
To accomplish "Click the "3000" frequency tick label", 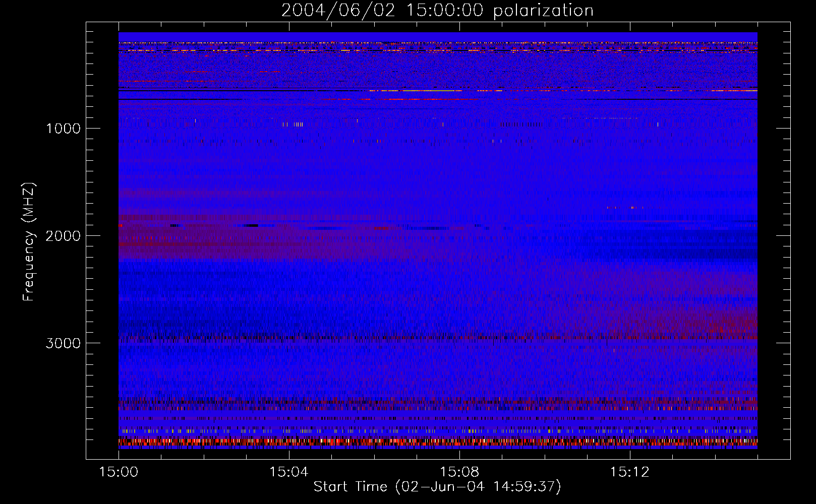I will click(63, 343).
